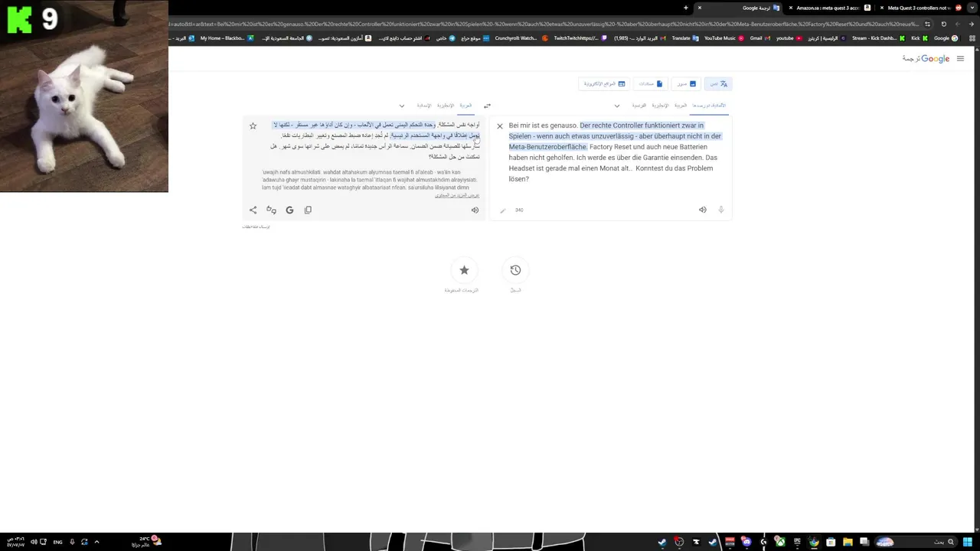Open saved translations star button
This screenshot has width=980, height=551.
(464, 270)
